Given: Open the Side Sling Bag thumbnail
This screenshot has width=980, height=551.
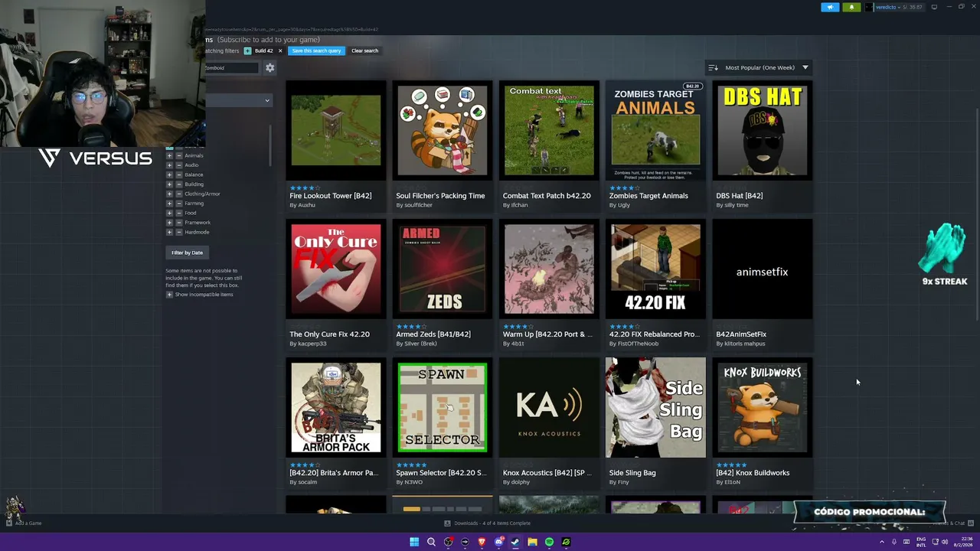Looking at the screenshot, I should pos(655,407).
